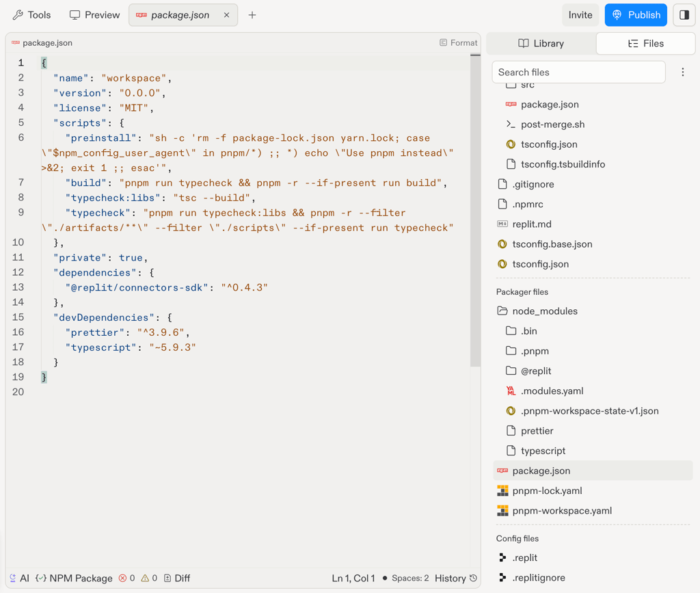Screen dimensions: 700x593
Task: Open the typescript entry in node_modules
Action: point(543,451)
